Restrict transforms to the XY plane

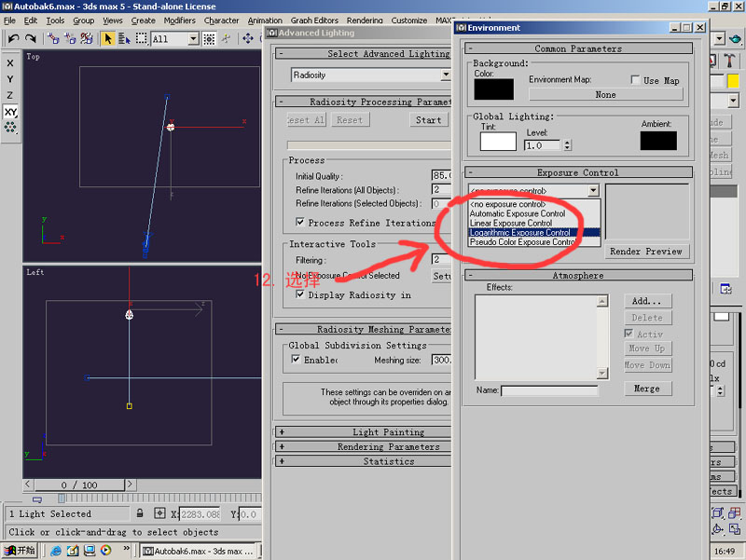[x=10, y=112]
